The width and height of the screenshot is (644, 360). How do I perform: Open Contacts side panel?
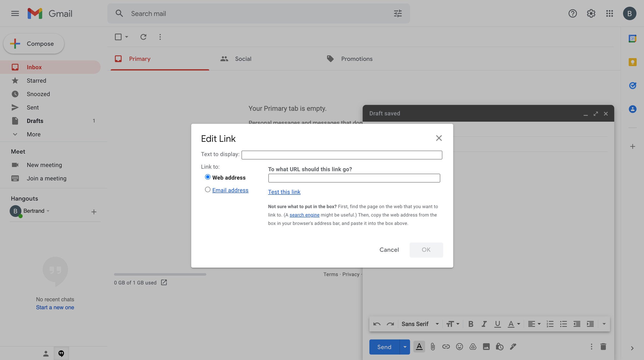[632, 109]
